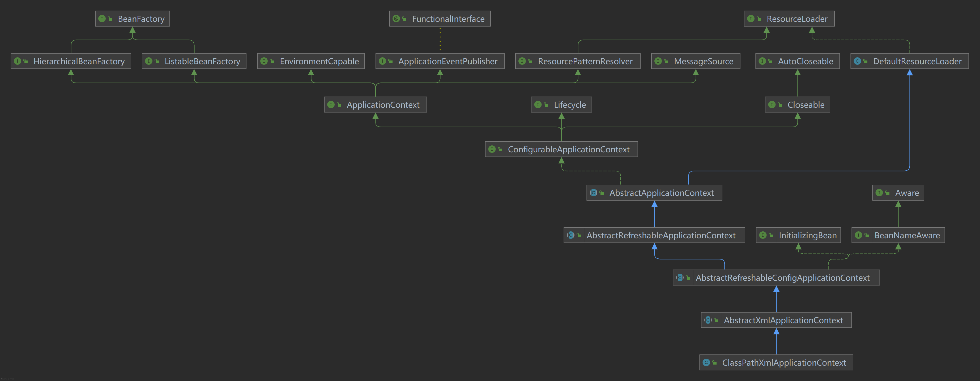
Task: Click the interface icon on the HierarchicalBeanFactory node
Action: pos(18,61)
